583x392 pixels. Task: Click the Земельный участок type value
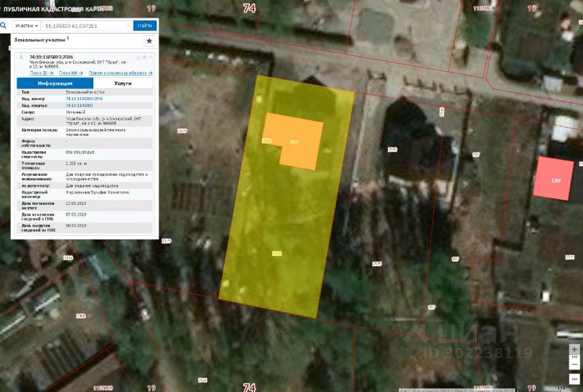[x=85, y=92]
